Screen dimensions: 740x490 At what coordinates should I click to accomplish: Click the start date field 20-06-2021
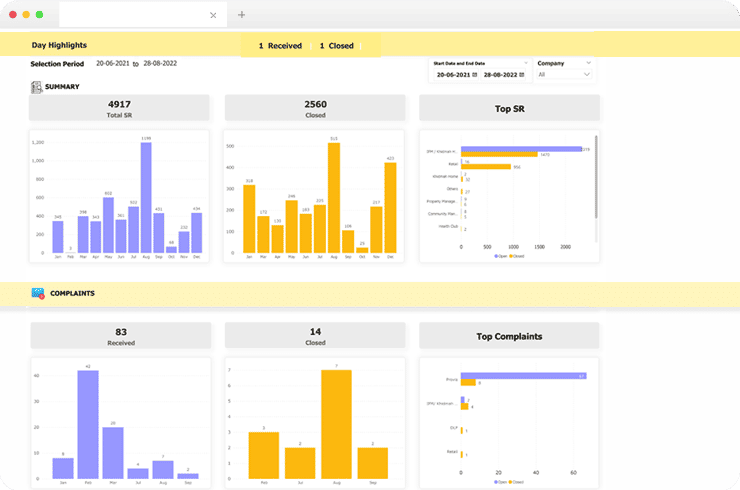[x=451, y=75]
